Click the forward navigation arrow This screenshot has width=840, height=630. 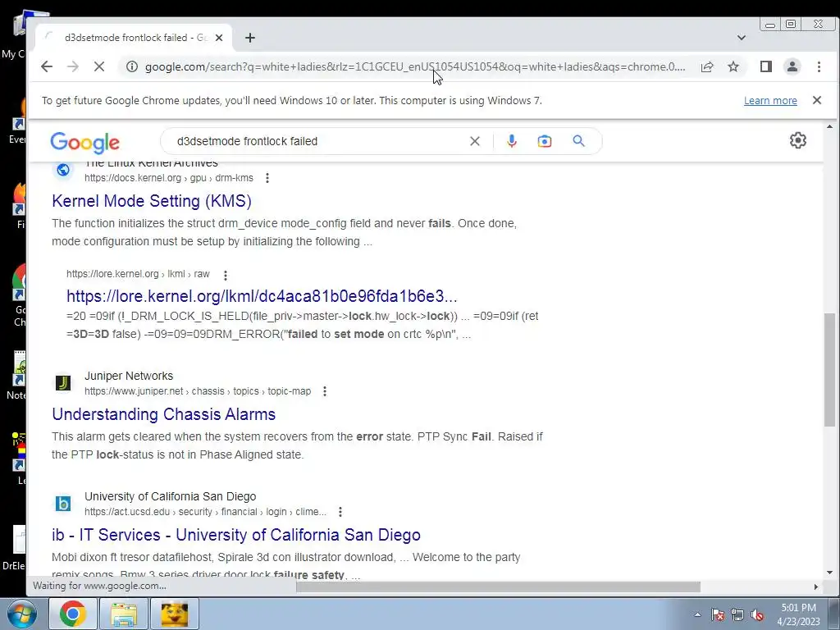click(x=73, y=66)
